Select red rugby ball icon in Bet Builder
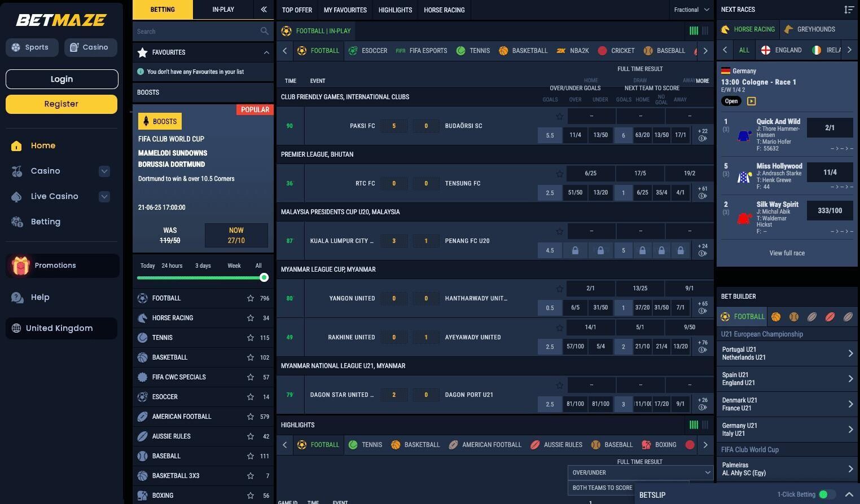Screen dimensions: 860x504 click(830, 317)
